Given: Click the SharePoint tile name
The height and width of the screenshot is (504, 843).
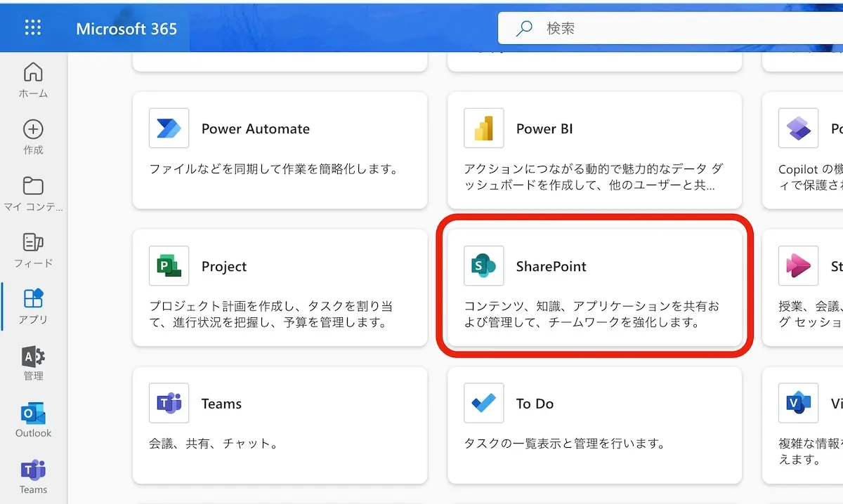Looking at the screenshot, I should (551, 267).
